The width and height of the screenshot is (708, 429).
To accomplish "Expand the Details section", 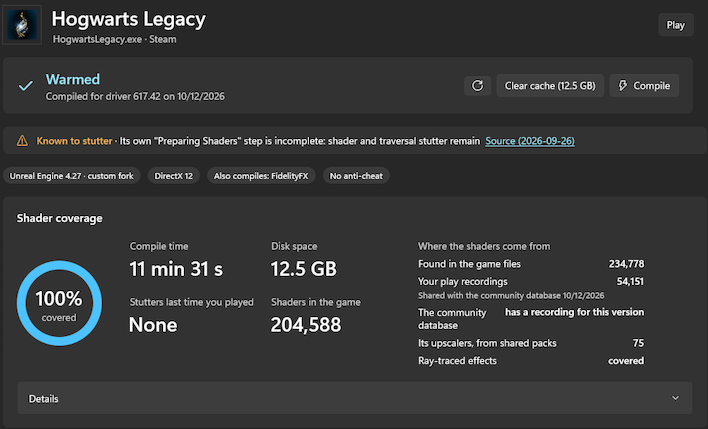I will click(354, 398).
